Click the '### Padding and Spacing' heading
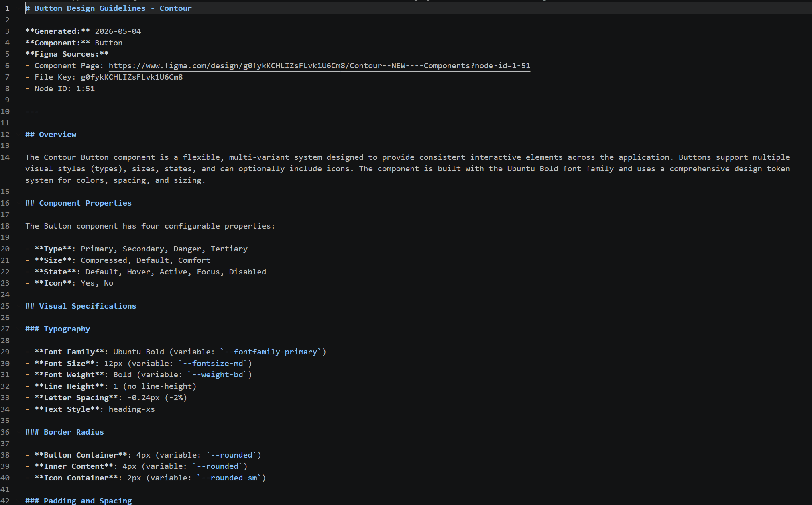Image resolution: width=812 pixels, height=505 pixels. coord(79,501)
